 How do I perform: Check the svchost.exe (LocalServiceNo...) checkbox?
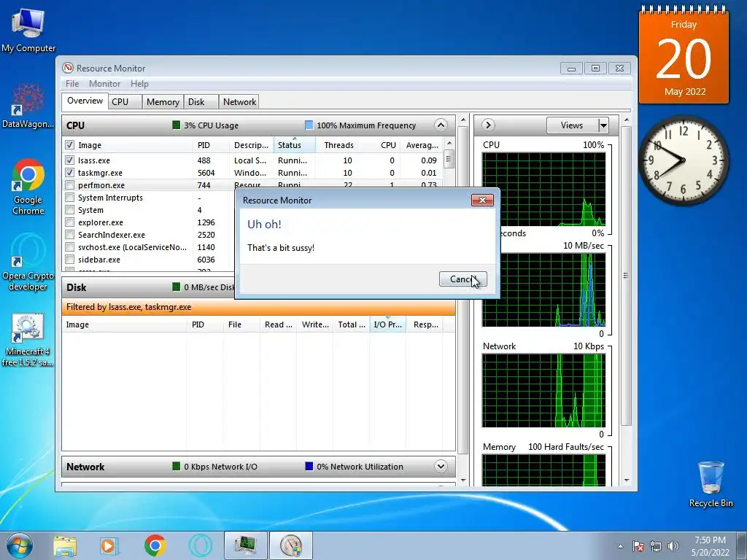point(69,247)
